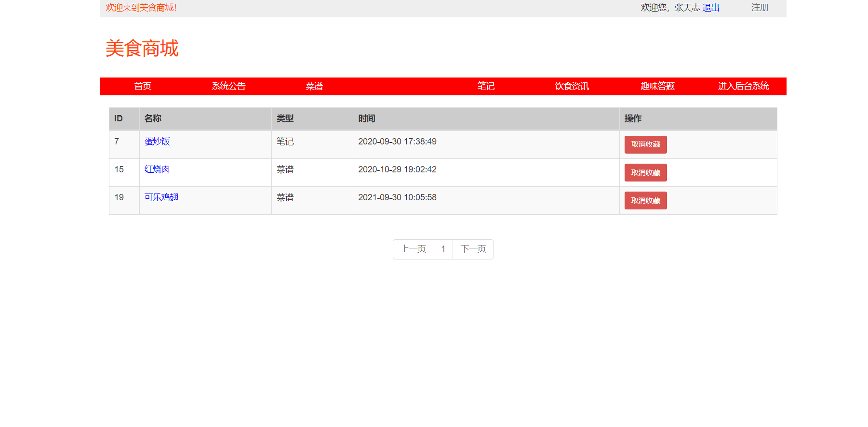Open the 可乐鸡翅 recipe link
The height and width of the screenshot is (427, 868).
(x=161, y=197)
